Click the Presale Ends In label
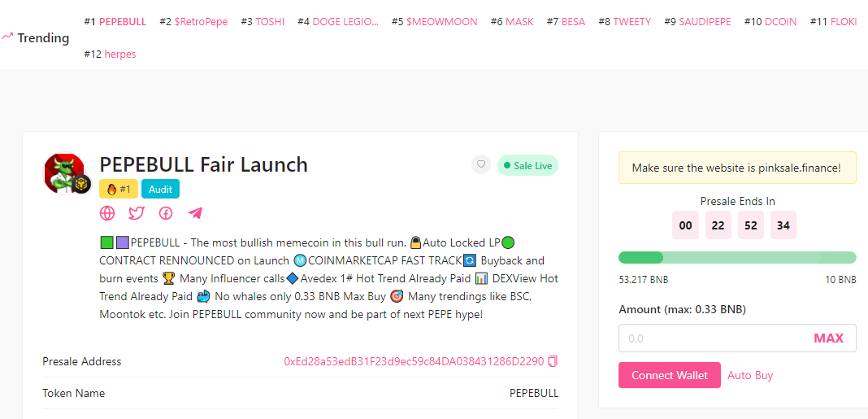Screen dimensions: 868x419 click(737, 201)
